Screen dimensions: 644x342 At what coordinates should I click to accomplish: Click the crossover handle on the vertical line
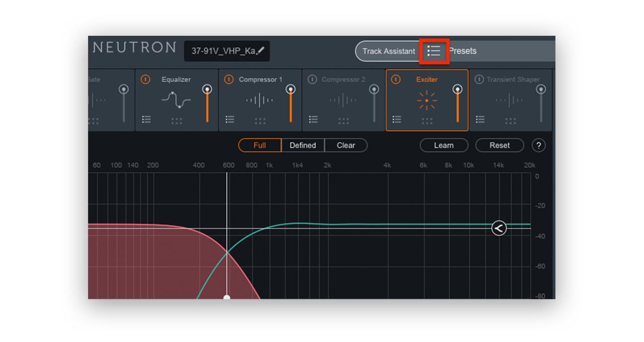pyautogui.click(x=227, y=297)
